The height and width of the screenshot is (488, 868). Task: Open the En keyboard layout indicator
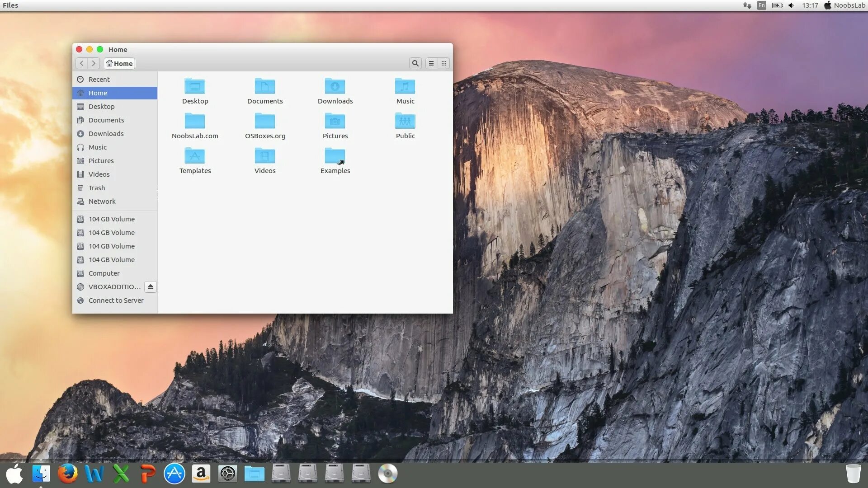point(762,5)
